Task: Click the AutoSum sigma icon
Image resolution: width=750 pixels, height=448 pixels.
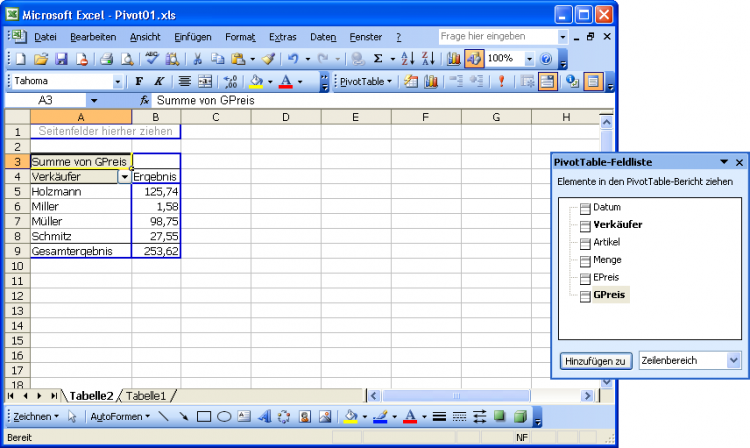Action: tap(378, 59)
